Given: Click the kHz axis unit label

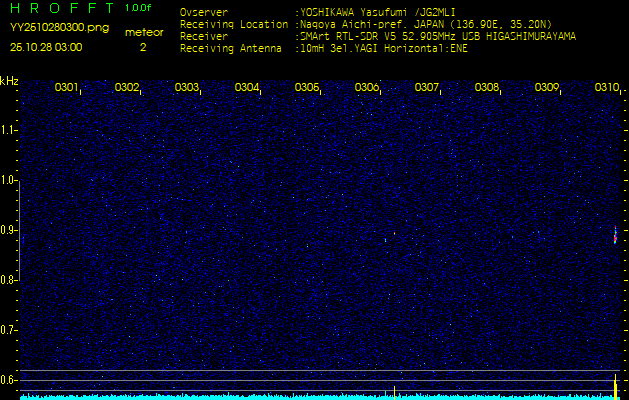Looking at the screenshot, I should 9,81.
